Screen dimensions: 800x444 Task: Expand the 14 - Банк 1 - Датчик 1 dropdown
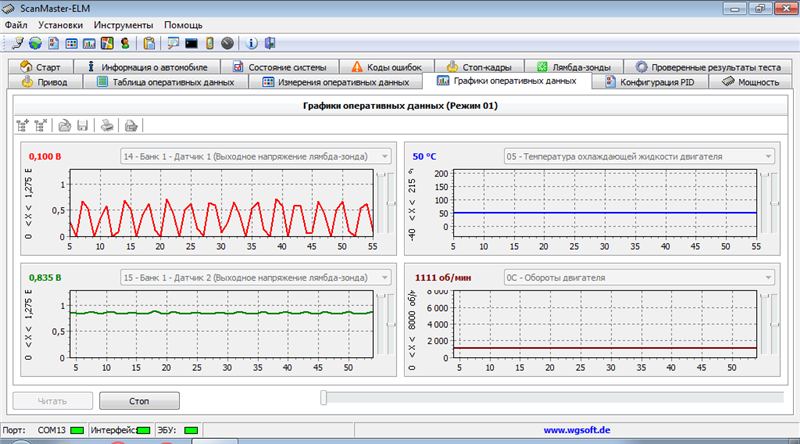point(385,157)
